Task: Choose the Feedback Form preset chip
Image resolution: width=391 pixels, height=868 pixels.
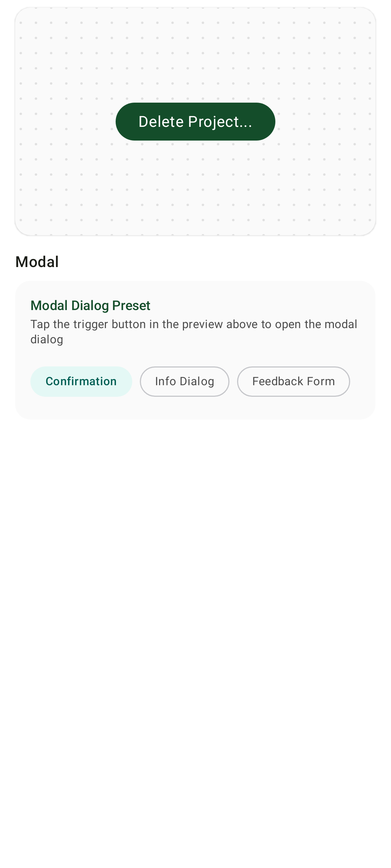Action: pyautogui.click(x=293, y=381)
